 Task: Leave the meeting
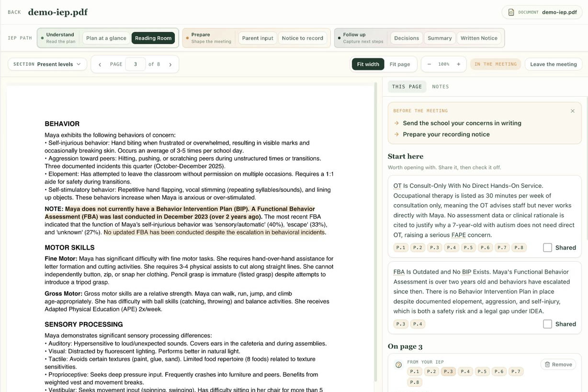click(554, 64)
